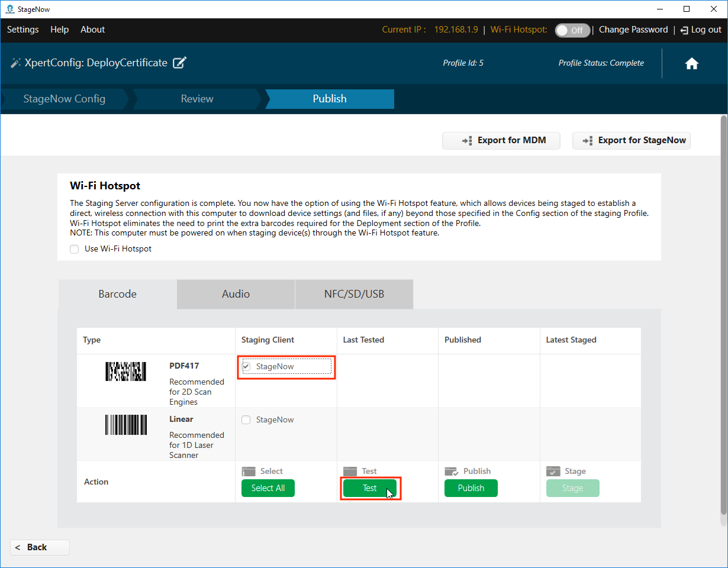Open the About menu
This screenshot has width=728, height=568.
[x=92, y=30]
